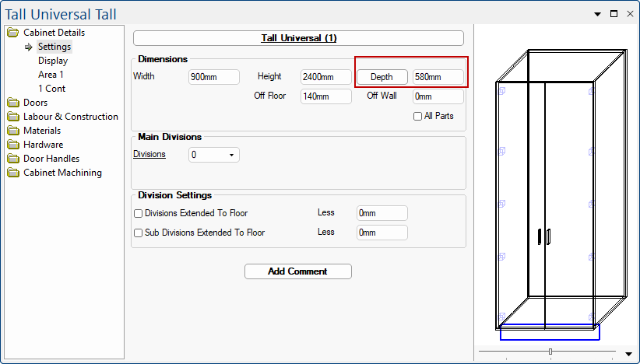Click the Labour & Construction folder icon
The height and width of the screenshot is (364, 640).
pyautogui.click(x=12, y=117)
